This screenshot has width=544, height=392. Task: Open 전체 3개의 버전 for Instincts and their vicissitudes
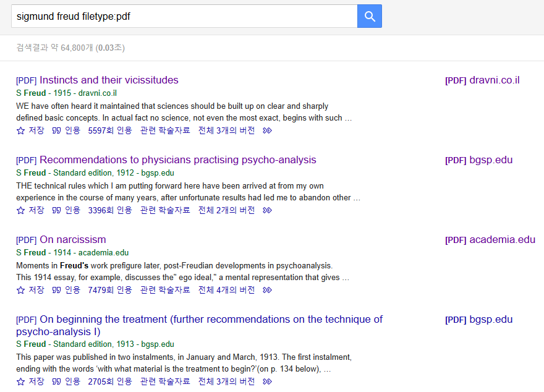click(x=226, y=130)
